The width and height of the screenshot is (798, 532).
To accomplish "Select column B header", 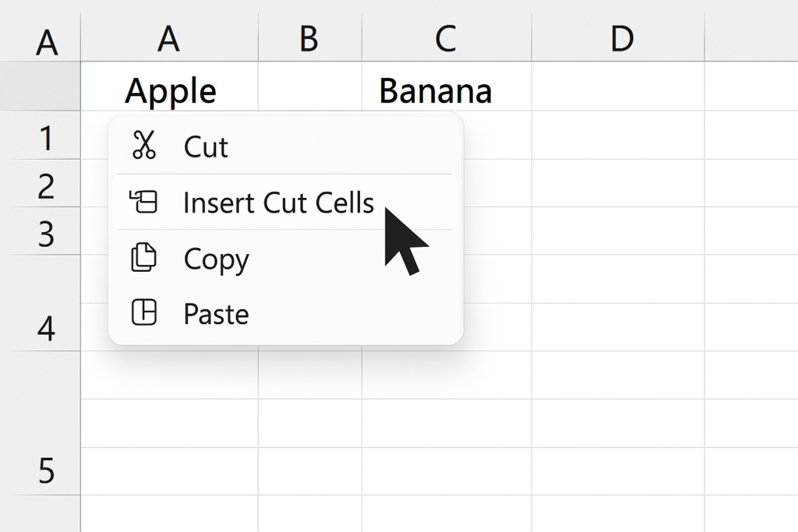I will coord(310,38).
